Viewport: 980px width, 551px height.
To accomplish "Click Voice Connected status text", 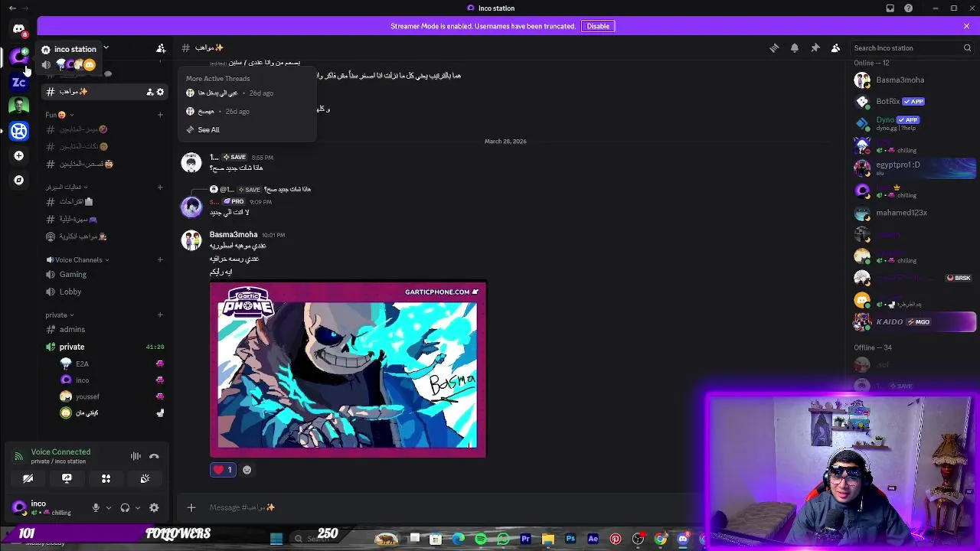I will [x=60, y=452].
